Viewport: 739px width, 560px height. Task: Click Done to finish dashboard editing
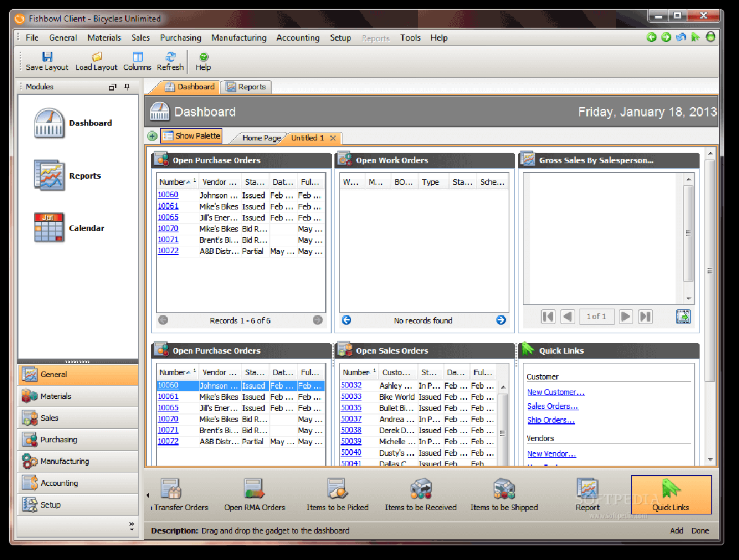(x=700, y=530)
